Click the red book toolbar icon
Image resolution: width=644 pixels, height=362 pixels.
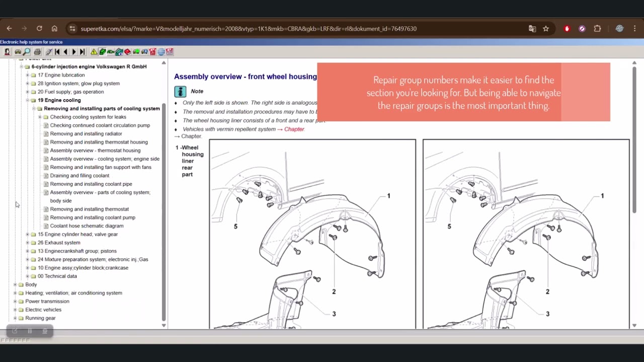(127, 52)
